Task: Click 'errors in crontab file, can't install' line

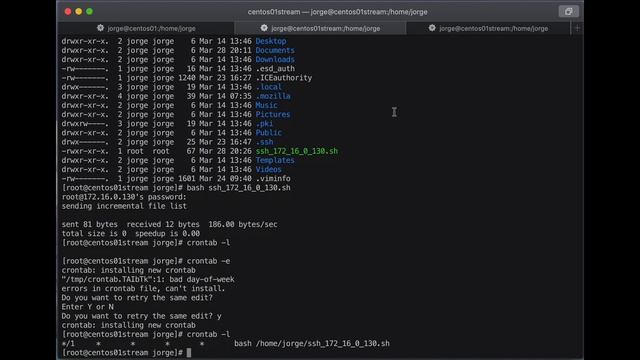Action: 143,289
